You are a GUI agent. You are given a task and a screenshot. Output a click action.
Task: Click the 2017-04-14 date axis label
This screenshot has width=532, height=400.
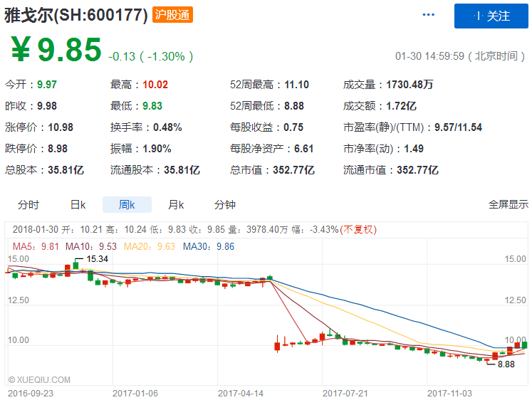tap(241, 393)
